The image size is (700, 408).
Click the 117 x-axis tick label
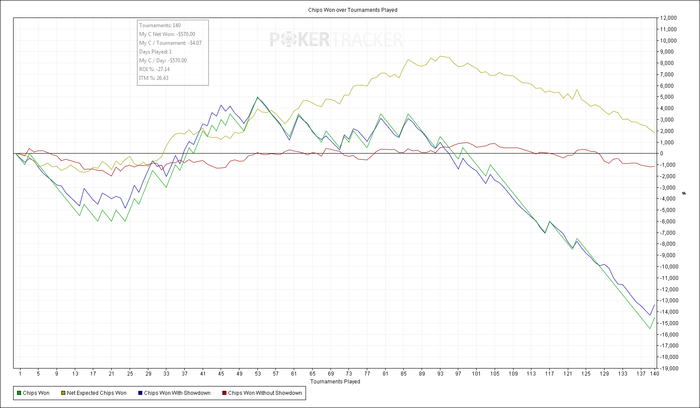[x=550, y=374]
